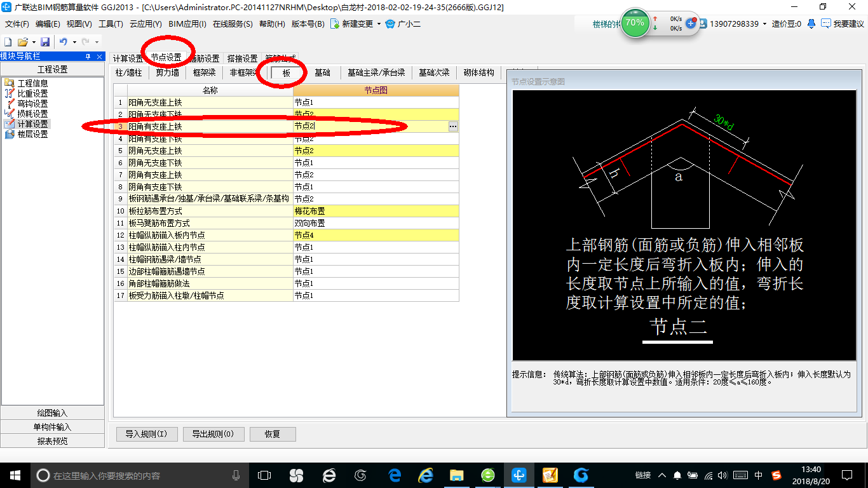Switch to the 计算设置 tab
Viewport: 868px width, 488px height.
pyautogui.click(x=128, y=58)
